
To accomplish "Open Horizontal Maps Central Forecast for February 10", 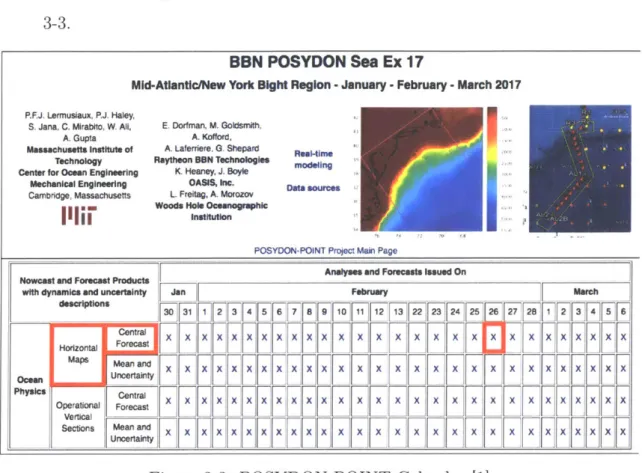I will pyautogui.click(x=341, y=337).
